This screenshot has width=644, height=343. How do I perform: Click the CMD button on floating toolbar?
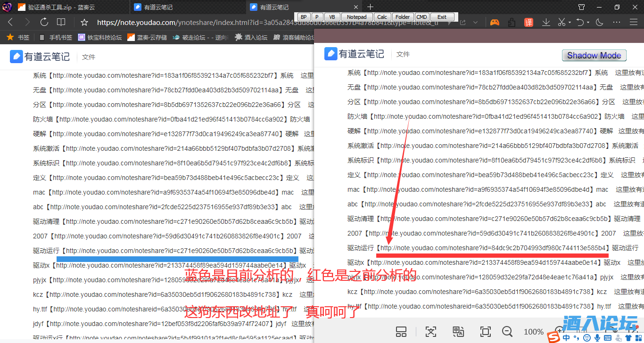click(x=421, y=17)
